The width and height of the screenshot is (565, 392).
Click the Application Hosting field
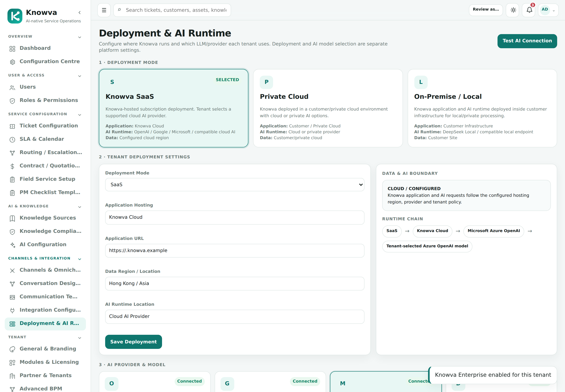pyautogui.click(x=235, y=217)
